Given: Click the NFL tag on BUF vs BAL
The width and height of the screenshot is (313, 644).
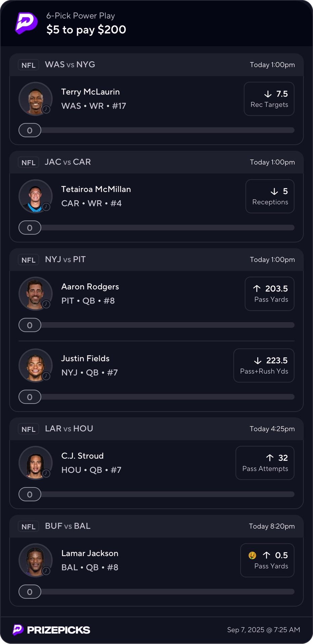Looking at the screenshot, I should (x=29, y=527).
